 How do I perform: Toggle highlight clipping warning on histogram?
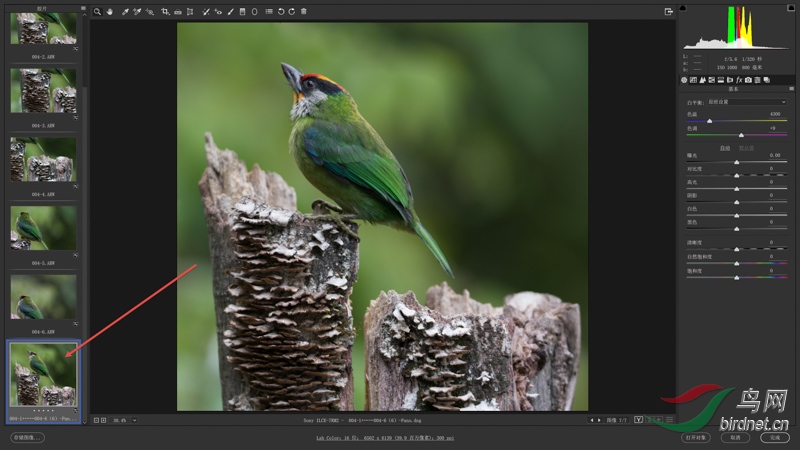(x=791, y=8)
